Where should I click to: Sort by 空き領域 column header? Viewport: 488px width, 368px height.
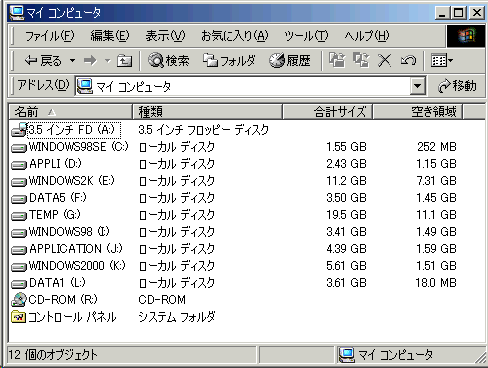(417, 112)
